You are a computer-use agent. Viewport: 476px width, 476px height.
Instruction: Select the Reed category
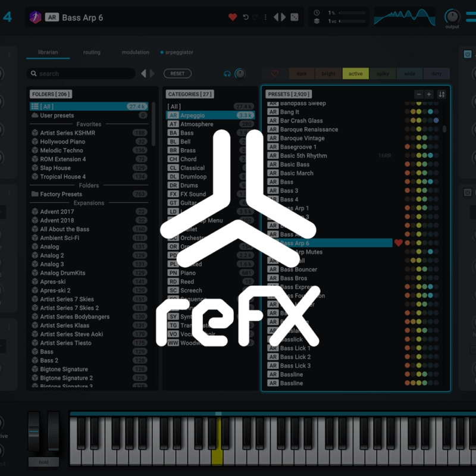click(211, 281)
